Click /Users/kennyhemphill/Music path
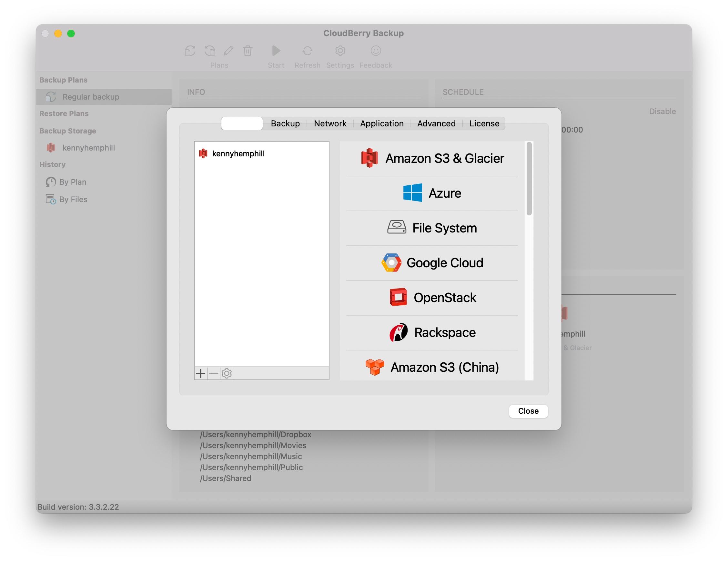 [x=251, y=457]
